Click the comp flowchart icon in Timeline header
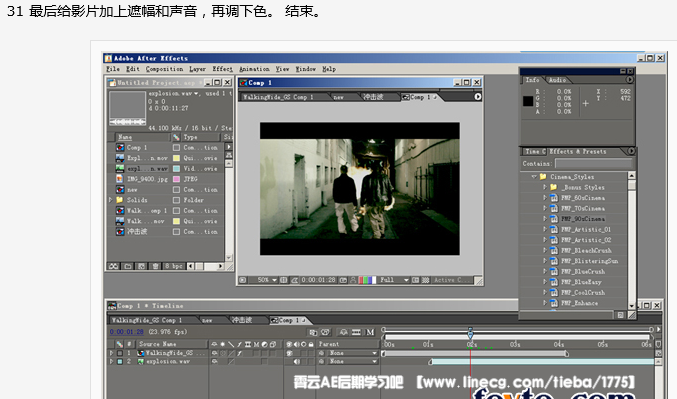This screenshot has width=677, height=399. (x=313, y=332)
